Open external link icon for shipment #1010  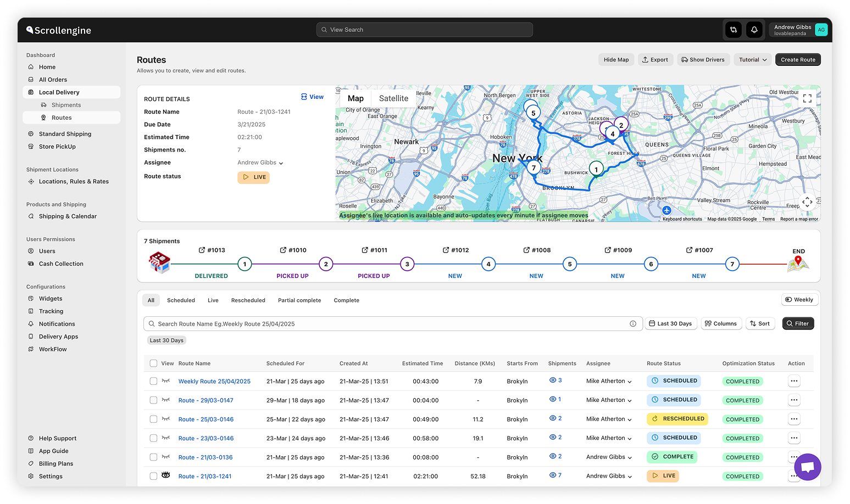click(x=283, y=250)
